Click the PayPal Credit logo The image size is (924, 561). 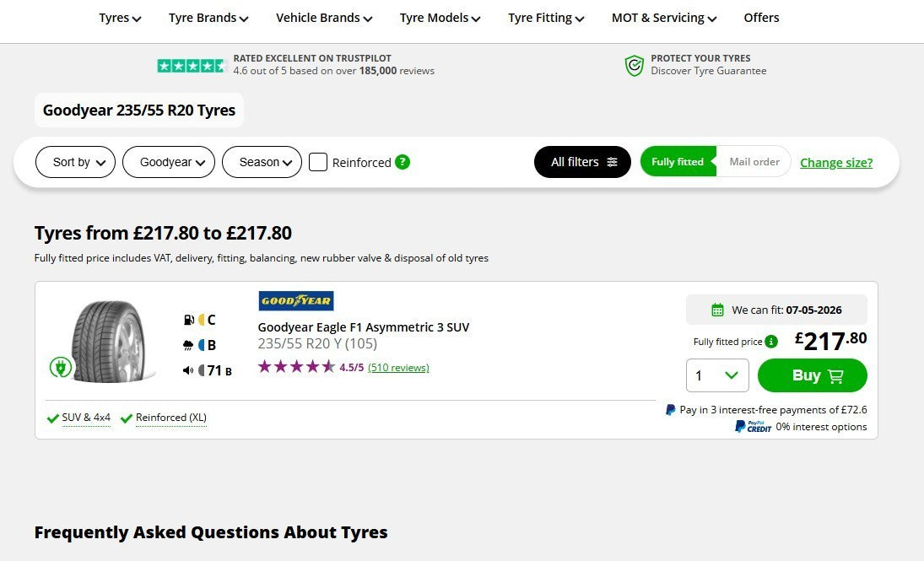point(753,426)
